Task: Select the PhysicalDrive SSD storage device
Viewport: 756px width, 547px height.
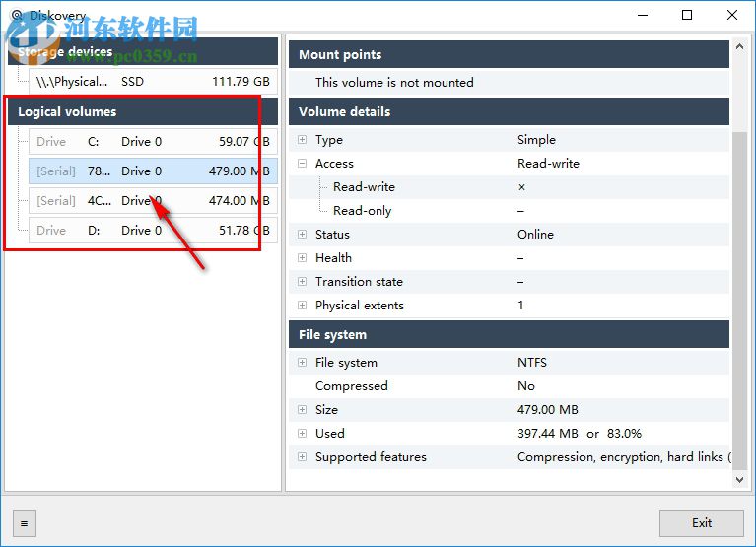Action: (x=153, y=82)
